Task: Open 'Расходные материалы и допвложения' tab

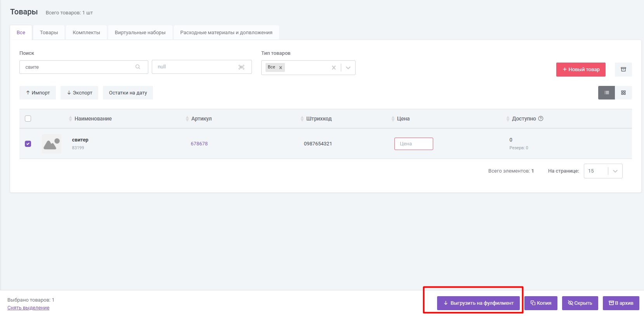Action: (x=226, y=33)
